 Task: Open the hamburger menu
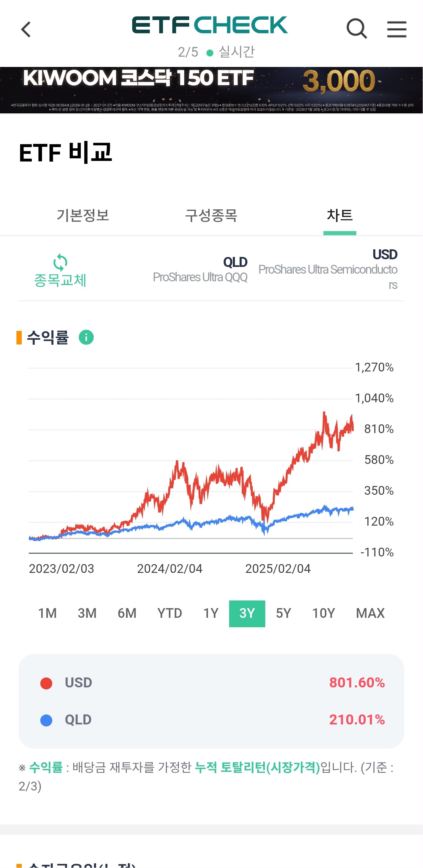pyautogui.click(x=396, y=29)
